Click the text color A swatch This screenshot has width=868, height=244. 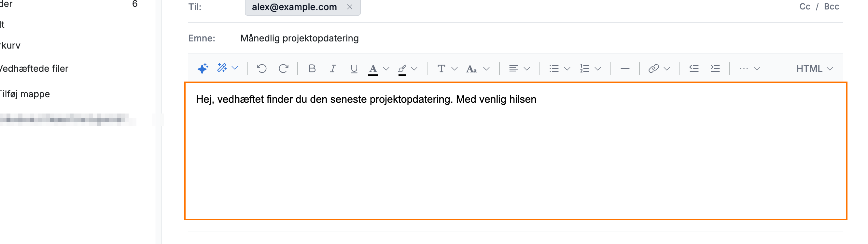tap(373, 69)
